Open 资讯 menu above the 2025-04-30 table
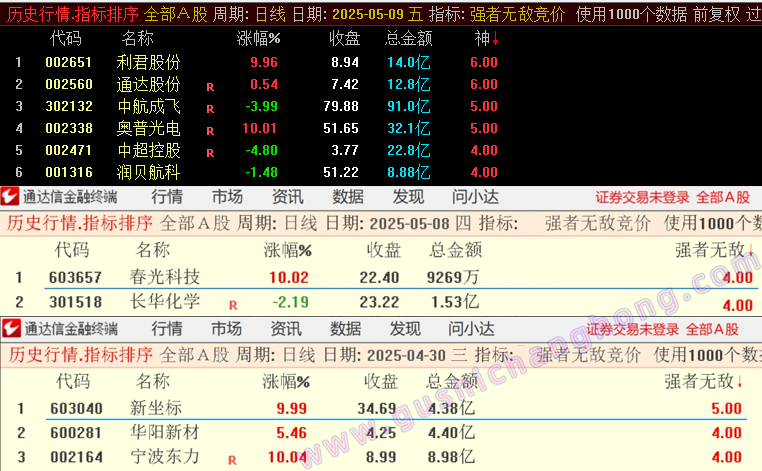762x471 pixels. tap(286, 329)
